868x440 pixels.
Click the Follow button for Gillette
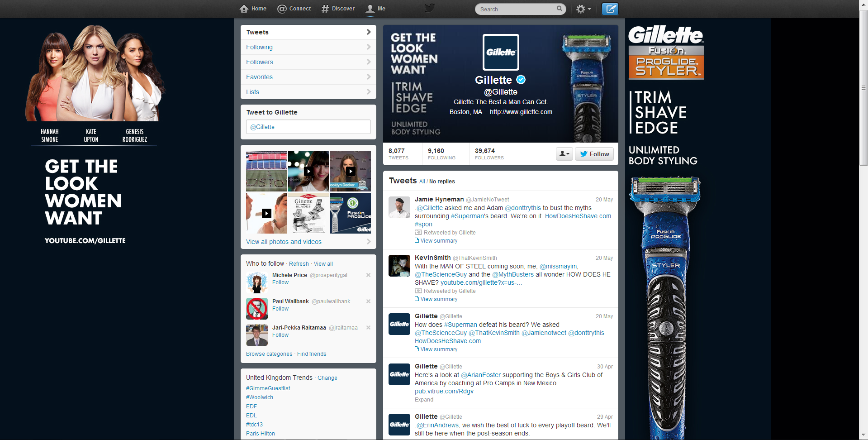[x=594, y=154]
